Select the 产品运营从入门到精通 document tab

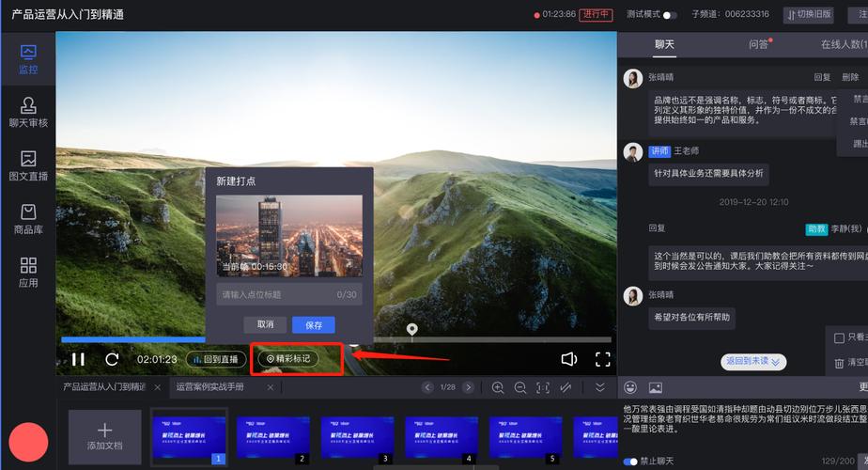(104, 387)
